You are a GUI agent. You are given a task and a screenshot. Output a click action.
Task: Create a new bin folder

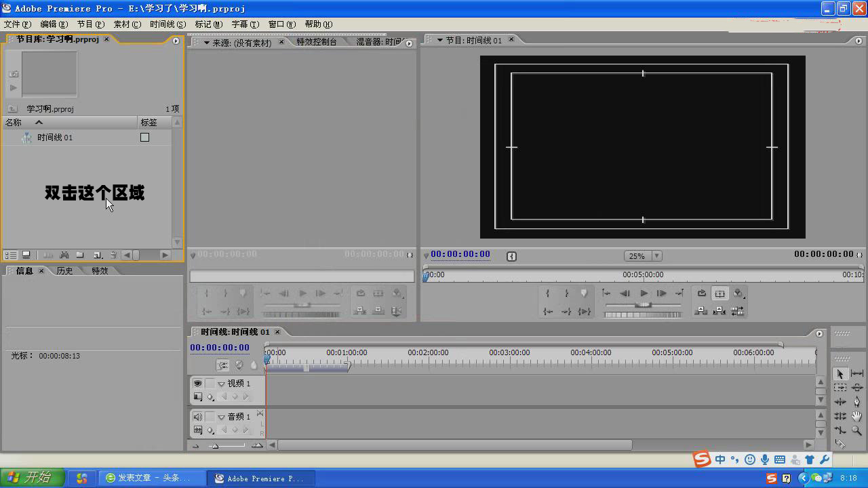(79, 255)
